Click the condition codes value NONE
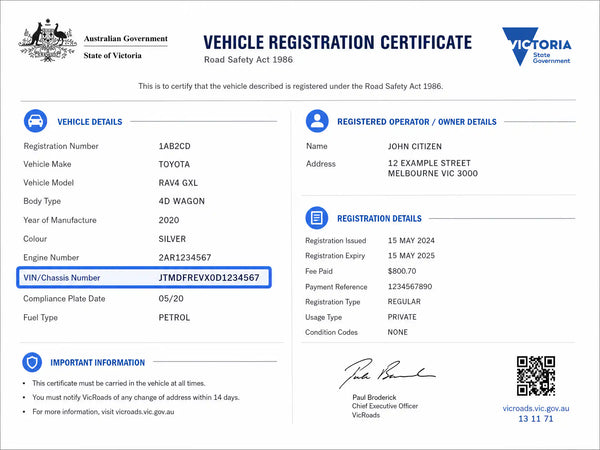Viewport: 600px width, 450px height. click(x=398, y=332)
